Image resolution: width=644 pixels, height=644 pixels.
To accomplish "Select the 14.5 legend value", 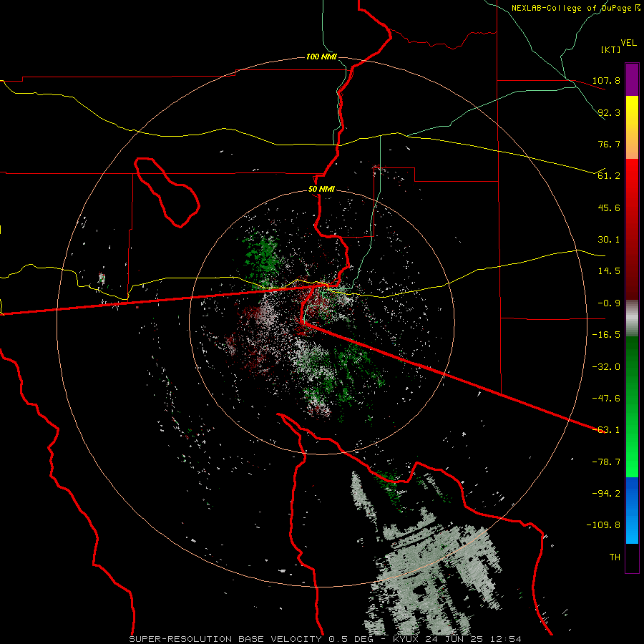I will pyautogui.click(x=609, y=271).
